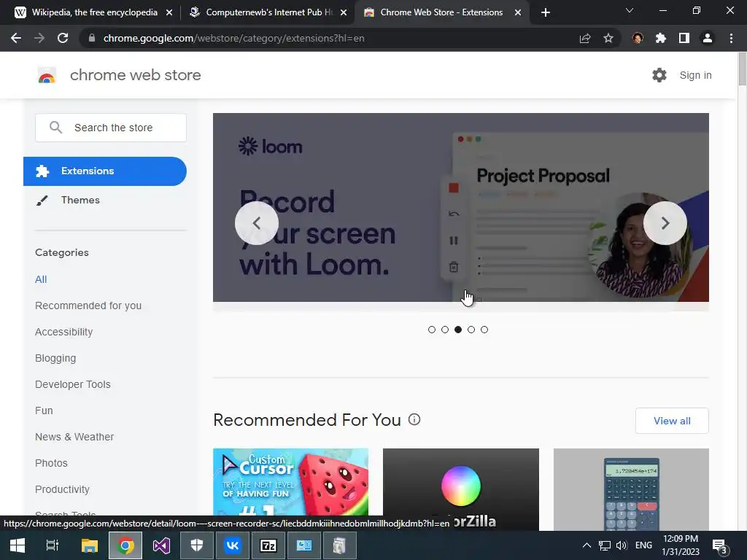747x560 pixels.
Task: Open the tab search dropdown arrow
Action: [630, 10]
